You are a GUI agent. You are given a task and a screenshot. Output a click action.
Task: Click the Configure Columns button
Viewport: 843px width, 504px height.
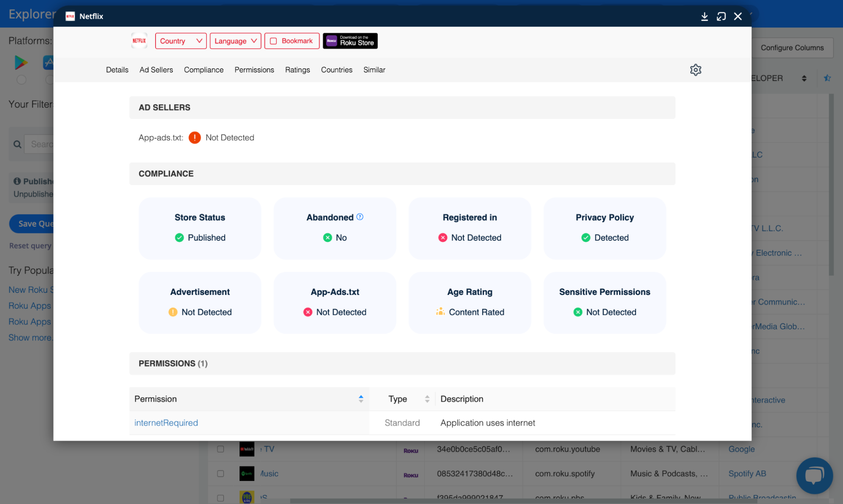coord(792,48)
